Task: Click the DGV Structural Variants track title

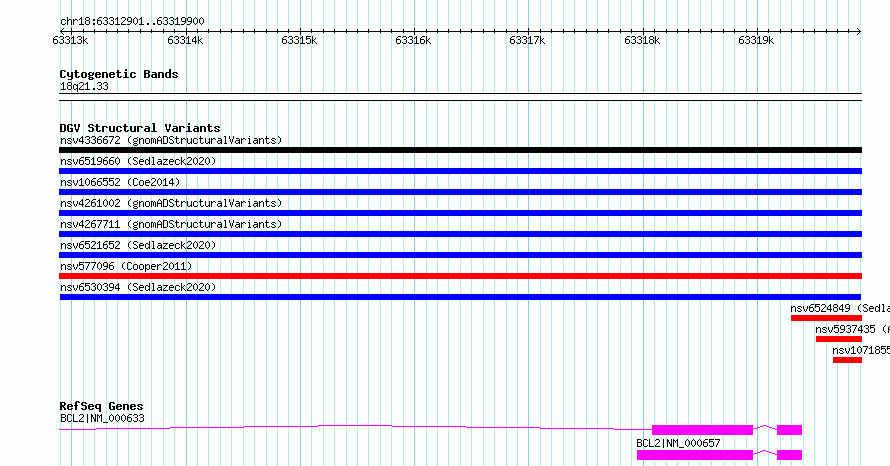Action: (x=140, y=128)
